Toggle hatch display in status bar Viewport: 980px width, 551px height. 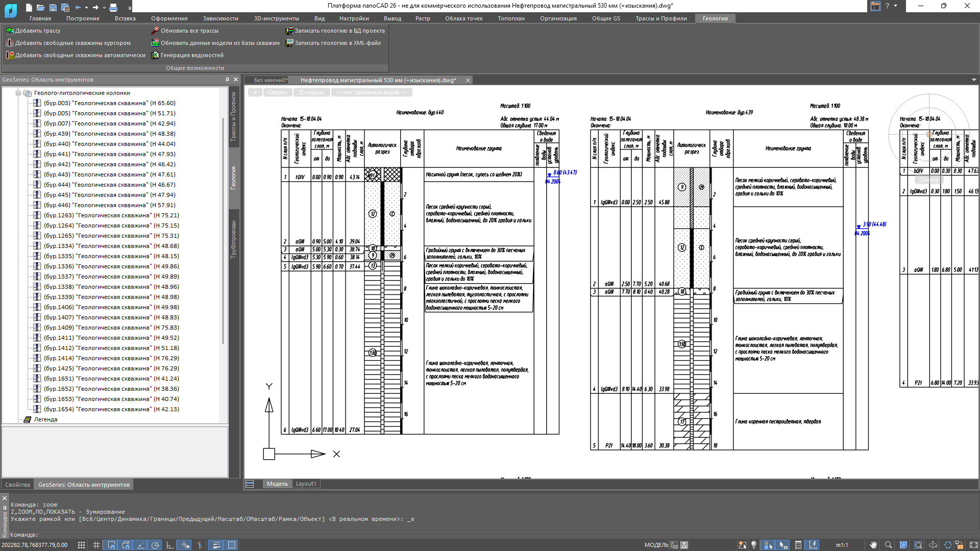click(x=232, y=545)
